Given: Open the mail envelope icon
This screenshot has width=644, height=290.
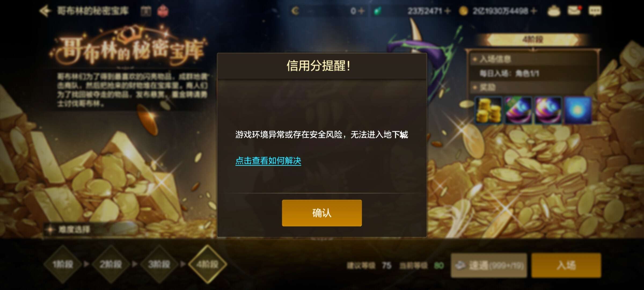Looking at the screenshot, I should point(574,11).
